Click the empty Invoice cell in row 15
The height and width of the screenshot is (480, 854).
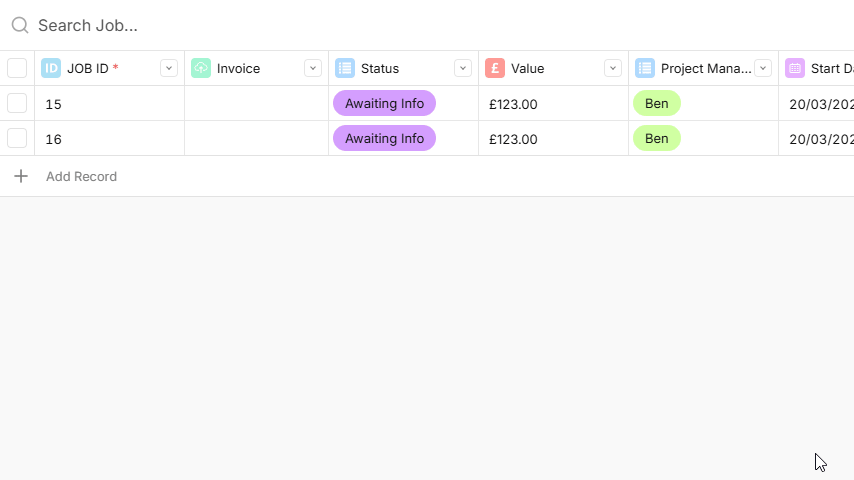point(257,104)
